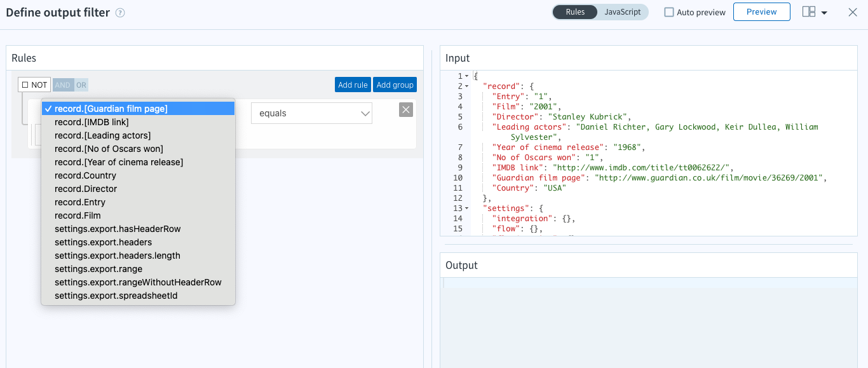868x368 pixels.
Task: Click "Country": "USA" line in Input
Action: click(x=529, y=188)
